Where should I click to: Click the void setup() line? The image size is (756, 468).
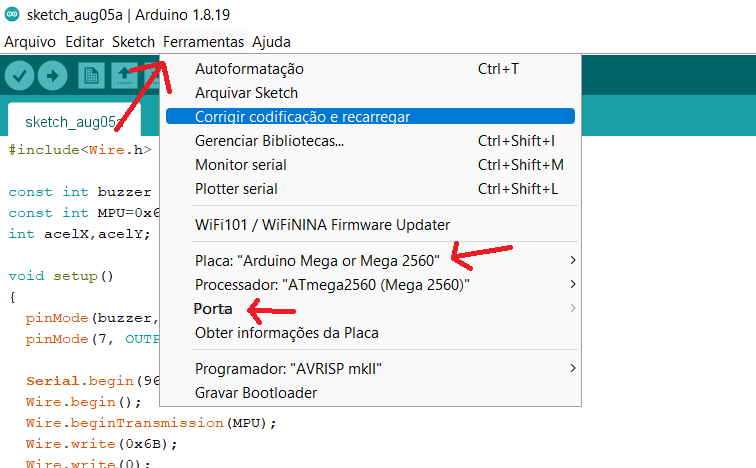click(61, 276)
